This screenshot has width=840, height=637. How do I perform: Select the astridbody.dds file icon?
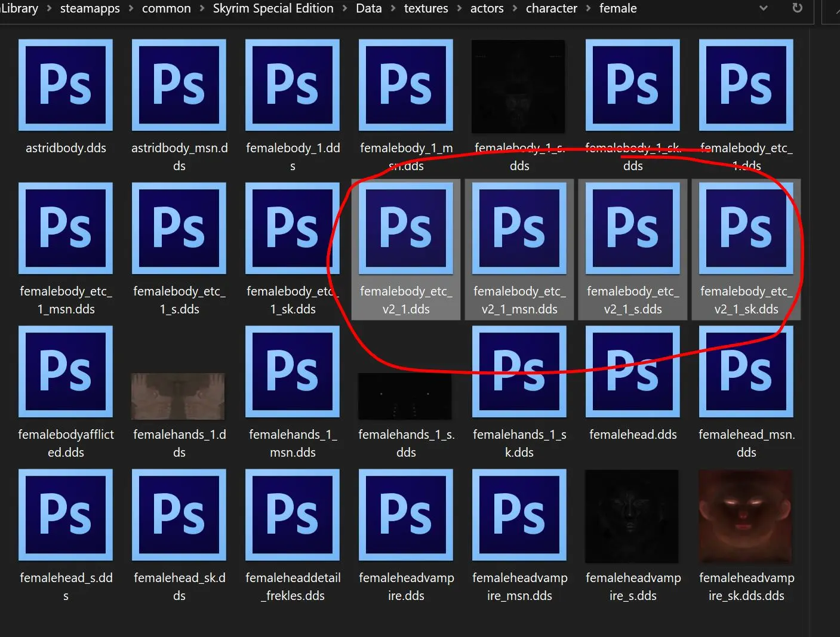coord(66,85)
